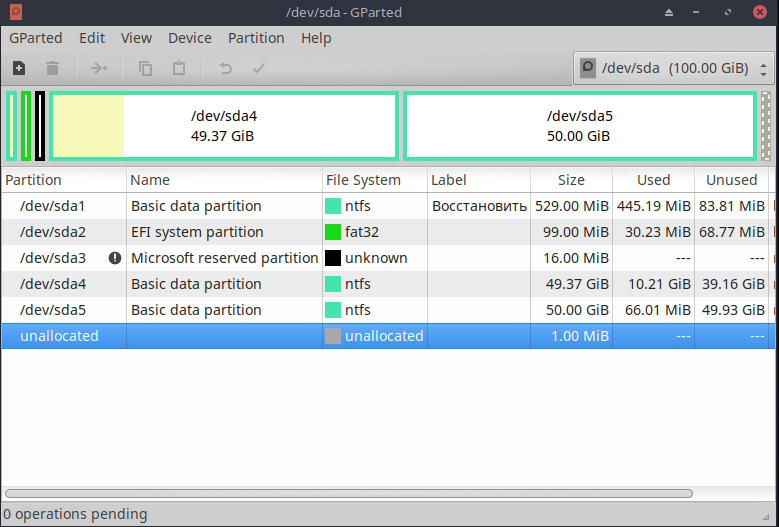Click the GParted app icon in title bar

tap(16, 12)
